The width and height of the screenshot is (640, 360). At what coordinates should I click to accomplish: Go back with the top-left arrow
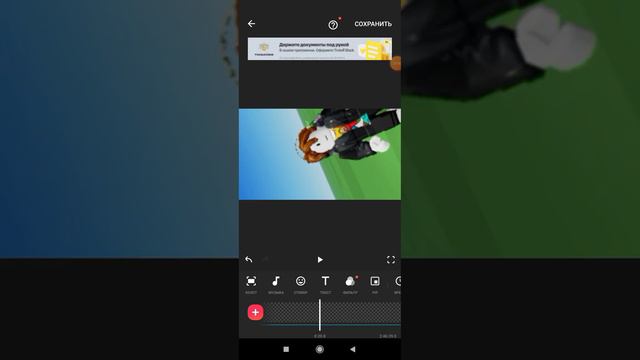(x=251, y=24)
